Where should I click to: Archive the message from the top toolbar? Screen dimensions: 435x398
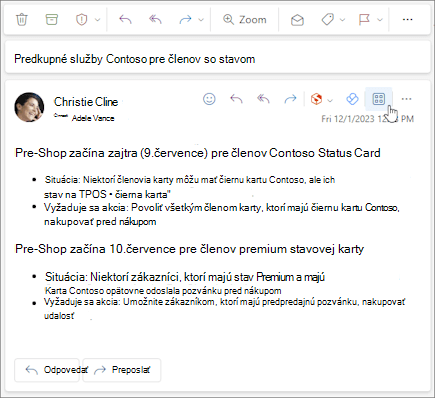coord(51,20)
